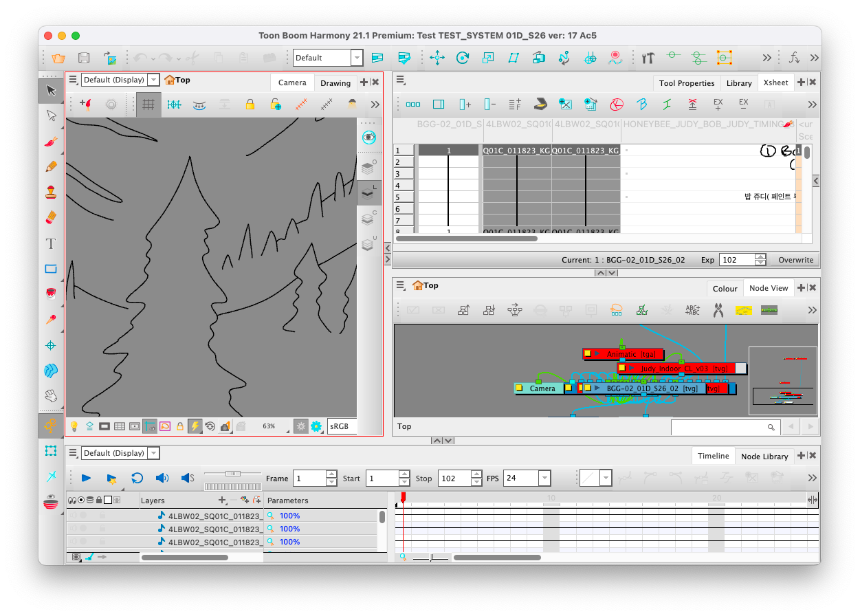Select the Text tool

tap(51, 243)
